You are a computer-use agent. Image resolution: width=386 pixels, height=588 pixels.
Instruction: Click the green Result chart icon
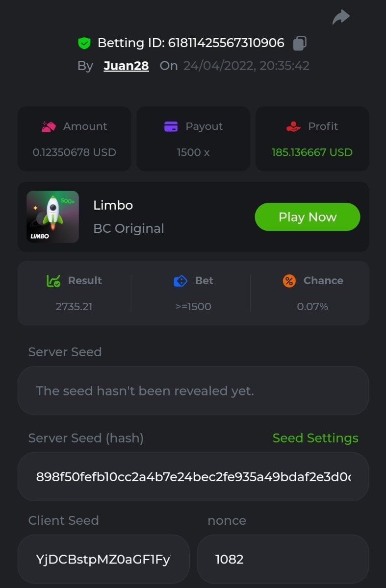53,281
